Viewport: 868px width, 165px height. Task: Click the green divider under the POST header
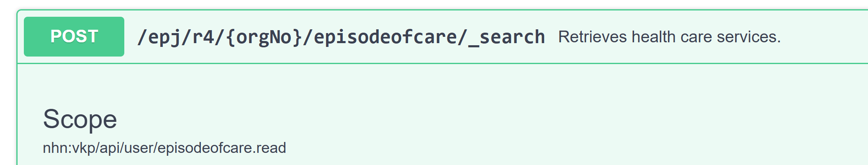(x=443, y=64)
